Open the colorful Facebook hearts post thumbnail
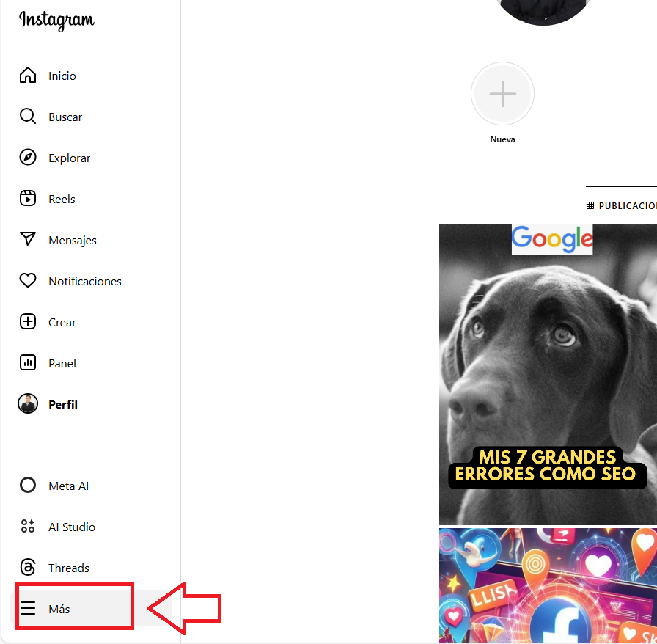 (x=548, y=586)
